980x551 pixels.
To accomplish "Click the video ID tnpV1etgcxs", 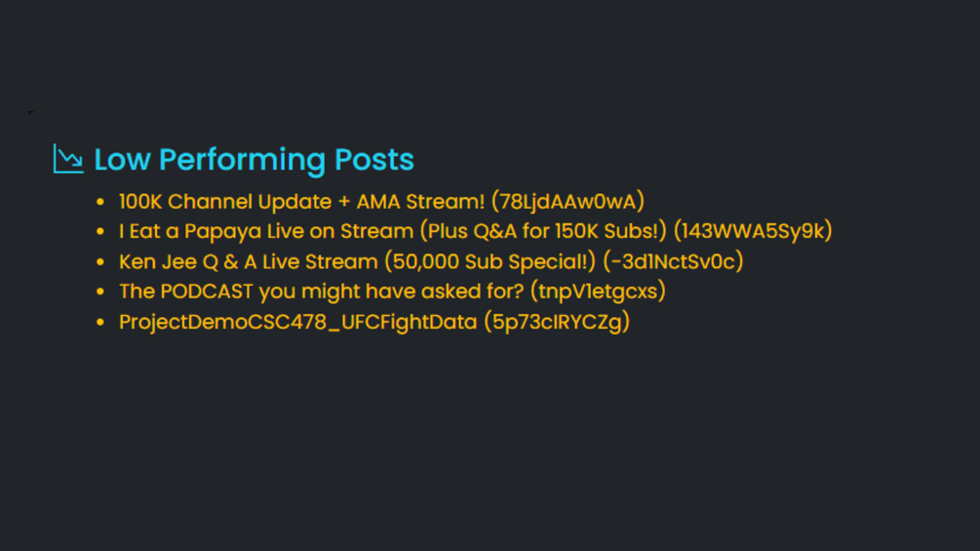I will click(x=598, y=292).
